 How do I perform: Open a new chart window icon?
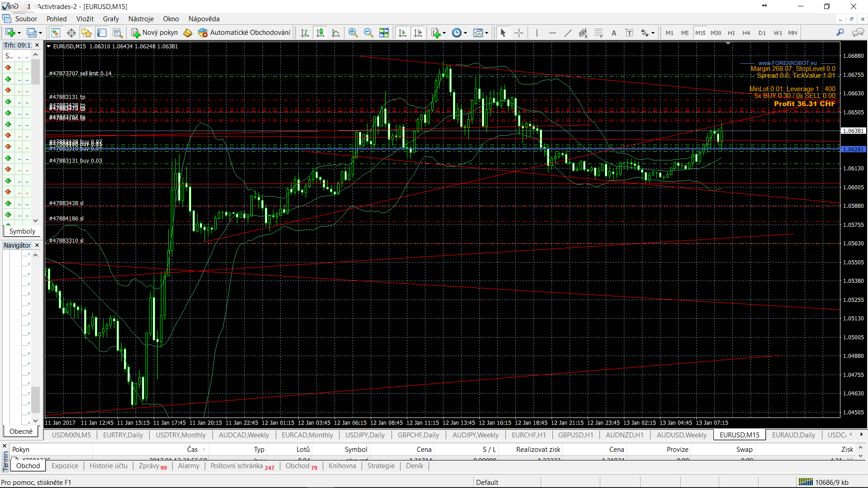point(10,33)
